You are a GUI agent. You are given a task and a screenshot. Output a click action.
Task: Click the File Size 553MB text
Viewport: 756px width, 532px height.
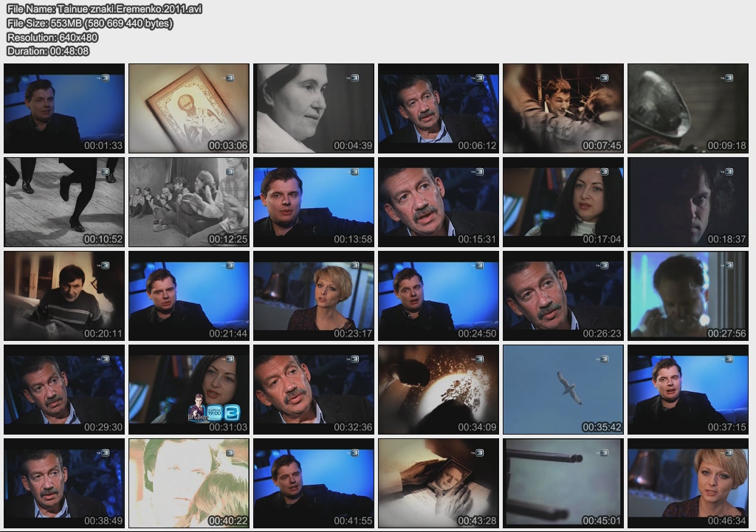90,23
